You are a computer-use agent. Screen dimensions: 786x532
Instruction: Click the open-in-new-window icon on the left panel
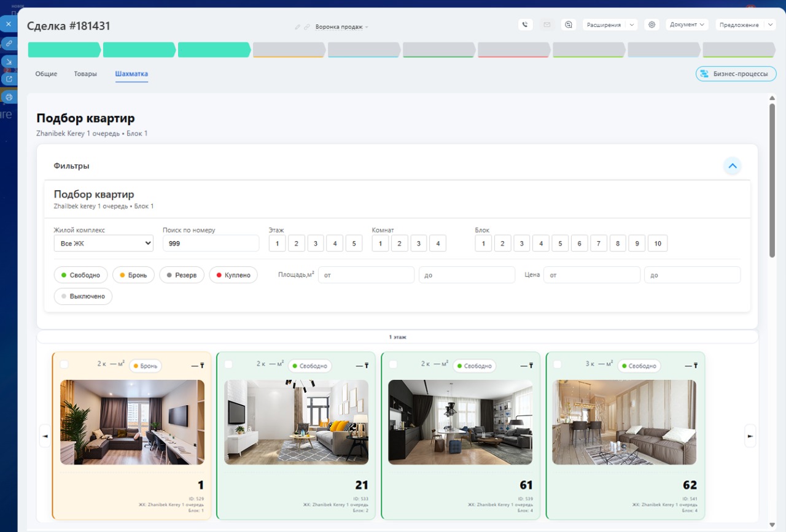9,79
